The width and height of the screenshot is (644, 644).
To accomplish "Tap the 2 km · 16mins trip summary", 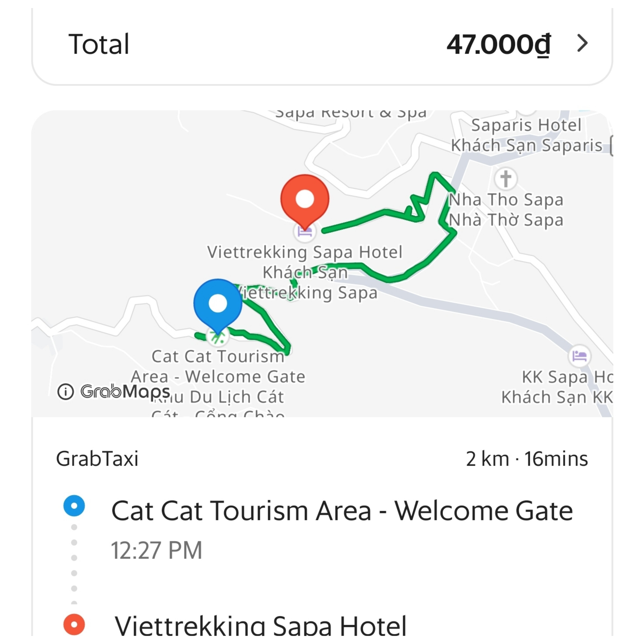I will [527, 459].
